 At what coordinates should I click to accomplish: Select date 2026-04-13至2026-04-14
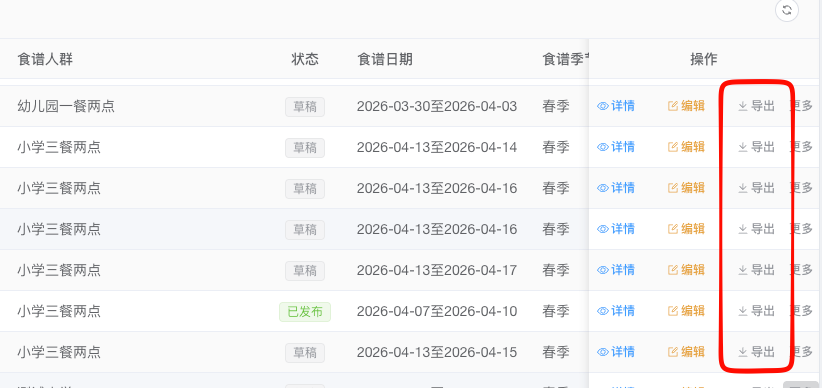[x=437, y=147]
